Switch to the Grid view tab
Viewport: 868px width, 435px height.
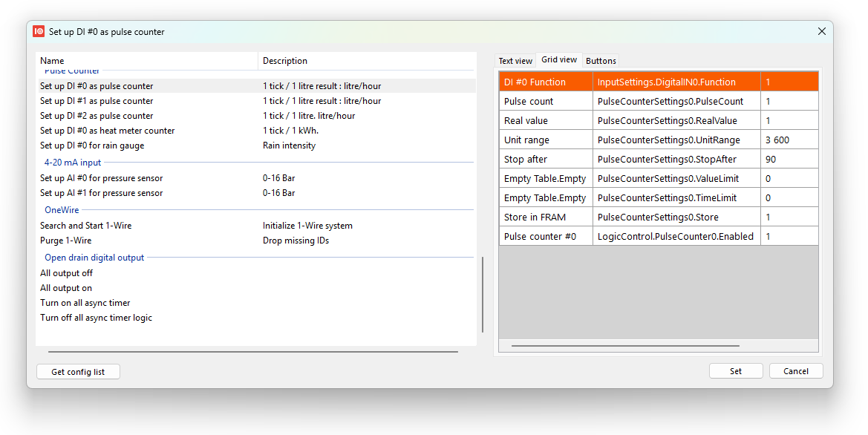pos(558,60)
